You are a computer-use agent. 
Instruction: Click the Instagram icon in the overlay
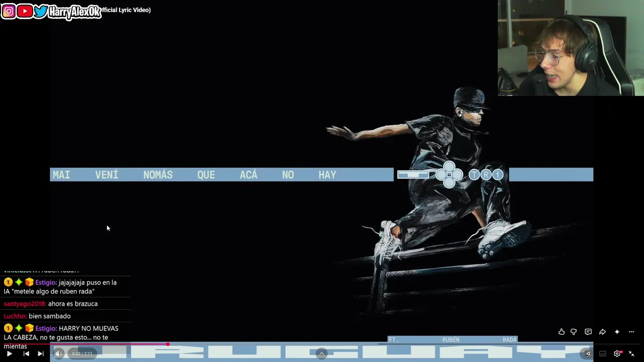9,11
